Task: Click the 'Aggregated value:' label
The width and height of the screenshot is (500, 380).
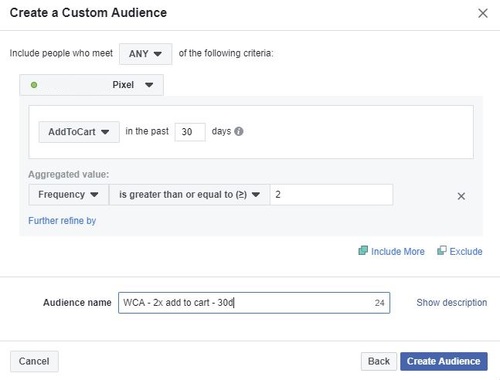Action: click(69, 174)
